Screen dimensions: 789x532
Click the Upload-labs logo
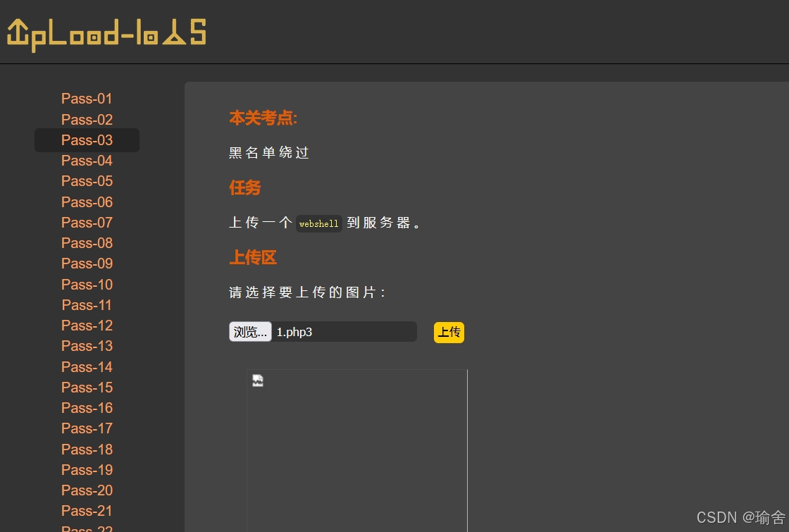click(x=106, y=35)
